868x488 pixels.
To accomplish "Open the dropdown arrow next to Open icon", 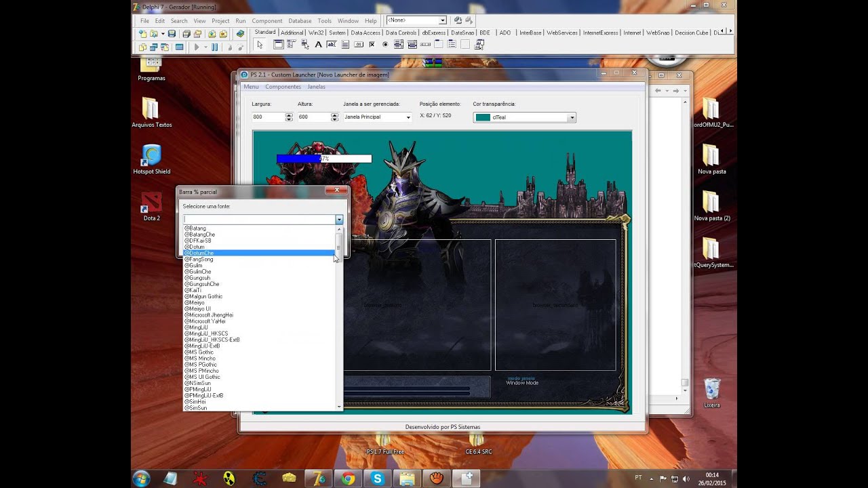I will point(163,33).
